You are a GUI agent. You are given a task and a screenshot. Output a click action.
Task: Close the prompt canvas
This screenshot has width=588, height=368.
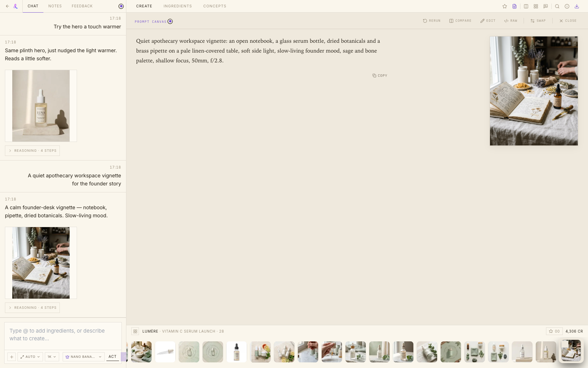568,21
